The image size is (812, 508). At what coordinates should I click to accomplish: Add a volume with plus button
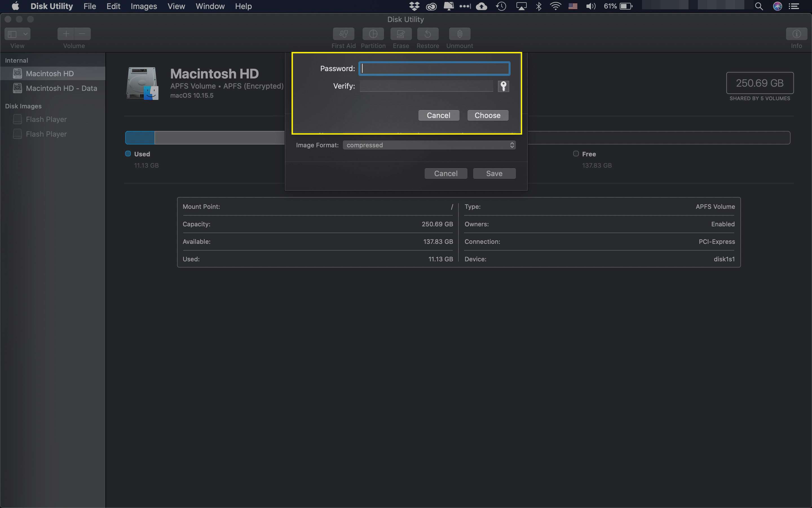click(x=66, y=34)
